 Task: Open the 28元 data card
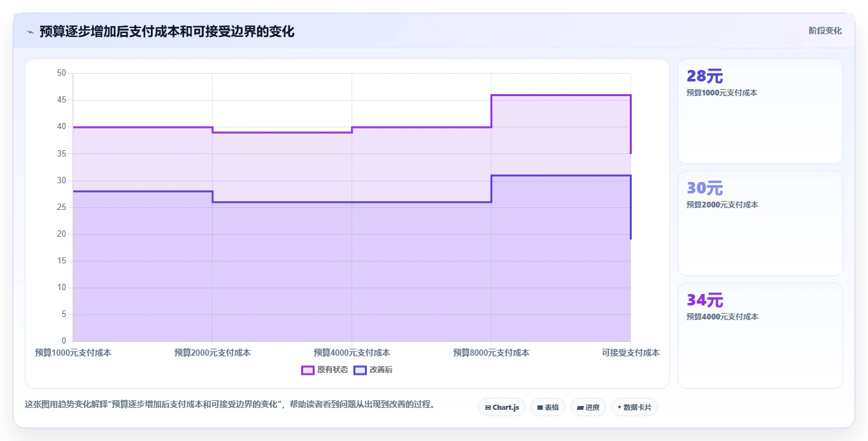tap(760, 111)
